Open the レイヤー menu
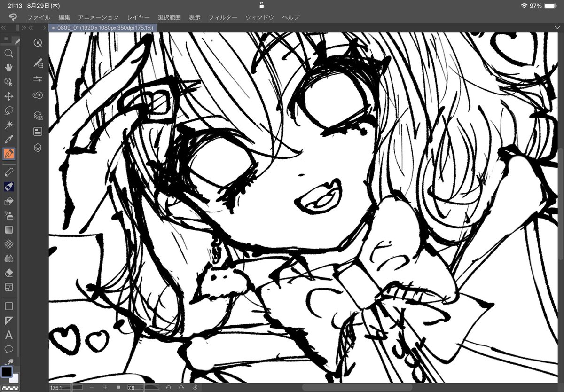 tap(138, 17)
